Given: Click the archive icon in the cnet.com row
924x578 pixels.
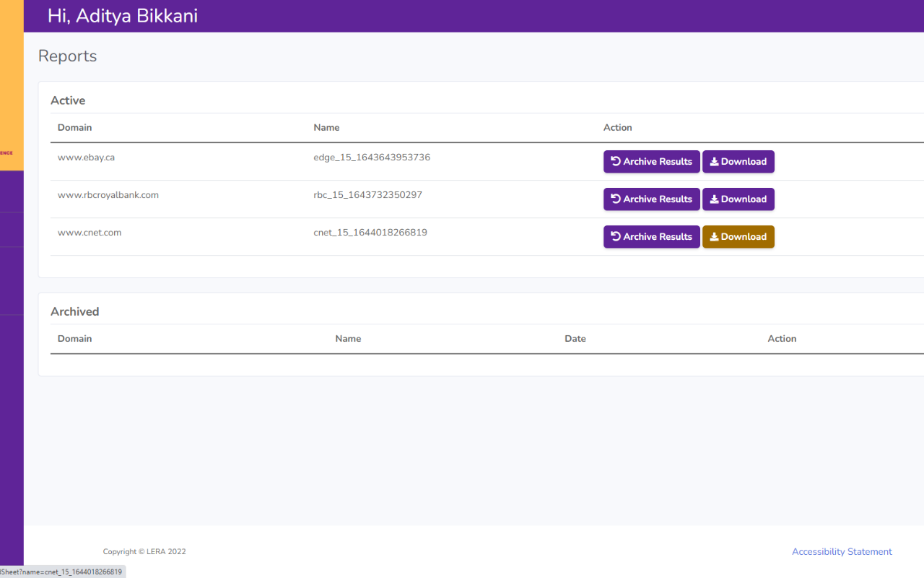Looking at the screenshot, I should 616,236.
